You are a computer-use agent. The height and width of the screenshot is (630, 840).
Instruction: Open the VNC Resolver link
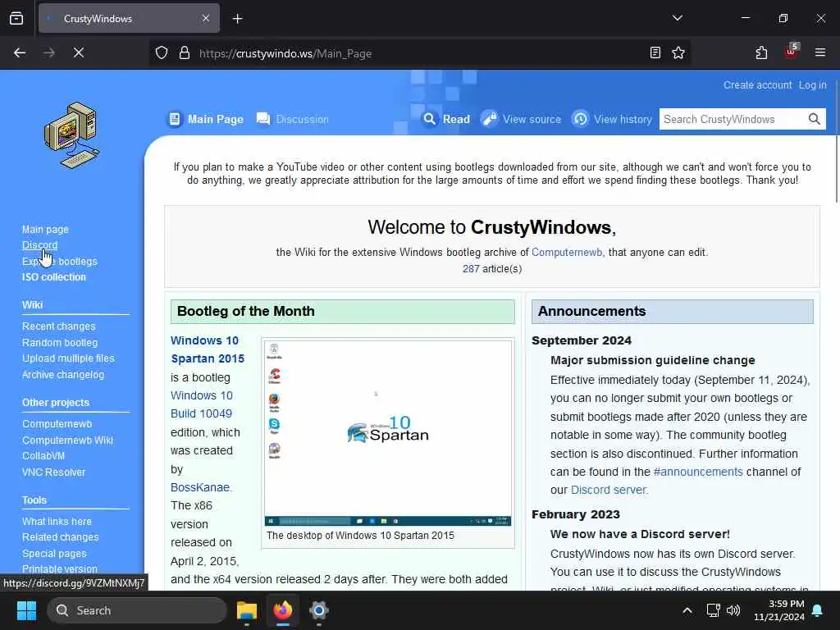point(53,472)
